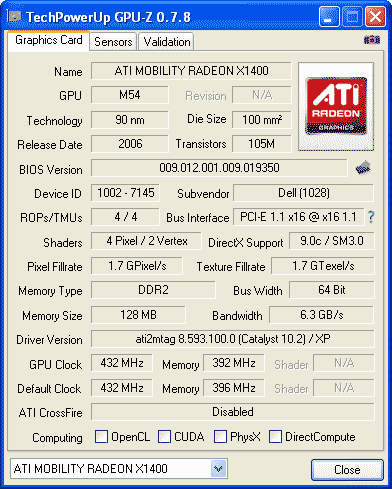The image size is (392, 489).
Task: Click the Bus Interface PCI-E value field
Action: click(298, 217)
